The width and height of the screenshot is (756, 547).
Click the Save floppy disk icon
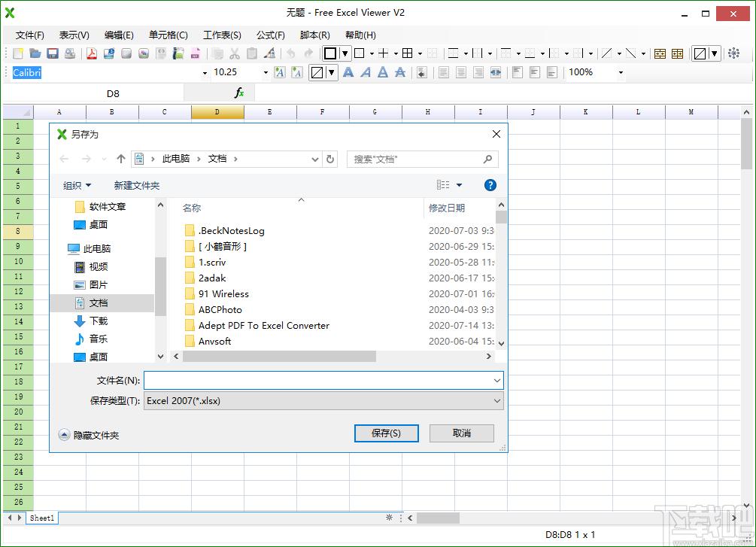coord(53,53)
